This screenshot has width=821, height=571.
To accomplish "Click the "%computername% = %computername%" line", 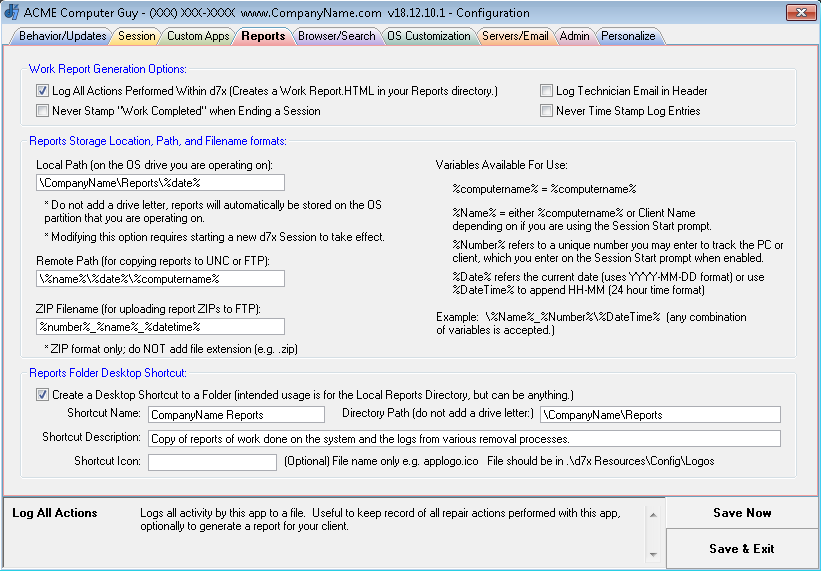I will [x=545, y=189].
